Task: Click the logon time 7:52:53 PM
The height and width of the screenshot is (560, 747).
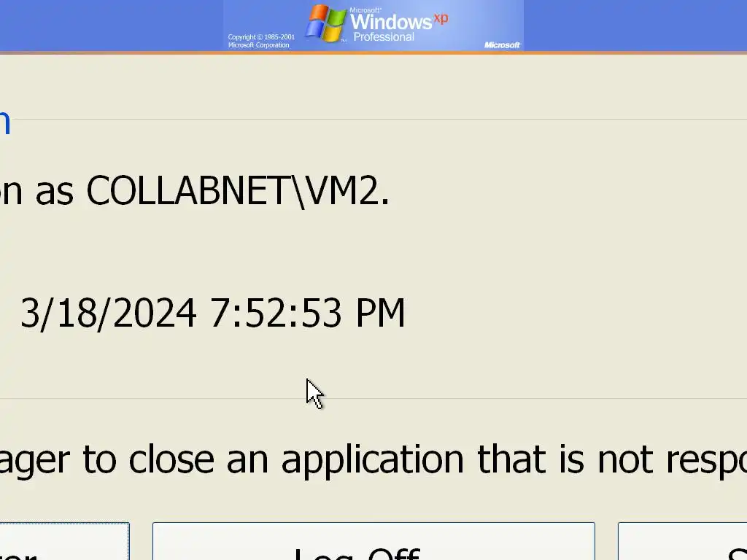Action: [307, 313]
